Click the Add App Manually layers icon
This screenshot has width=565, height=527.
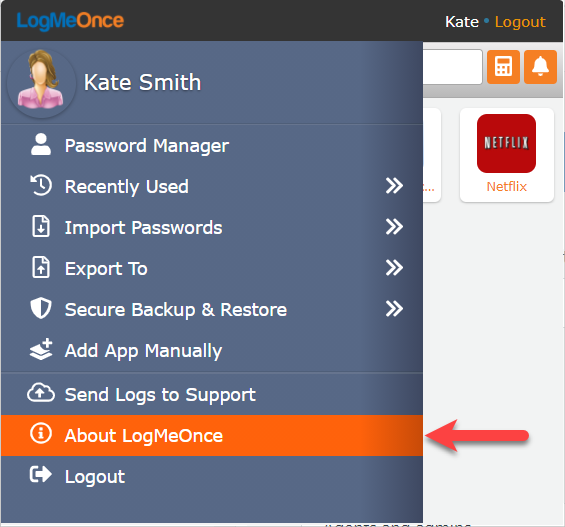41,349
